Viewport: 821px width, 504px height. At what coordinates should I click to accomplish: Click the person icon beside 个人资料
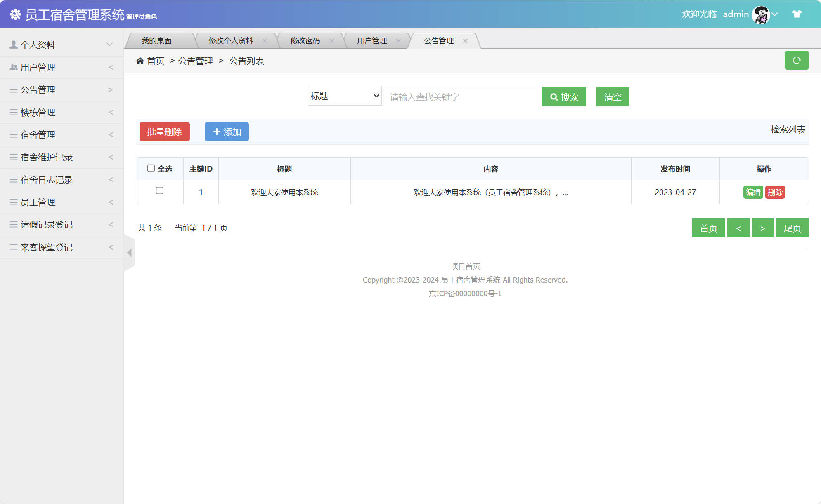coord(12,44)
